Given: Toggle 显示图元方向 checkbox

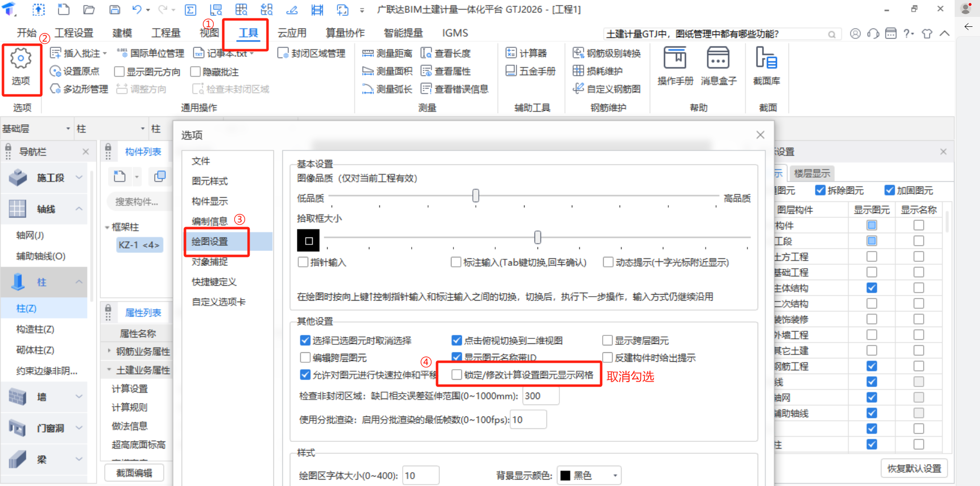Looking at the screenshot, I should (119, 72).
